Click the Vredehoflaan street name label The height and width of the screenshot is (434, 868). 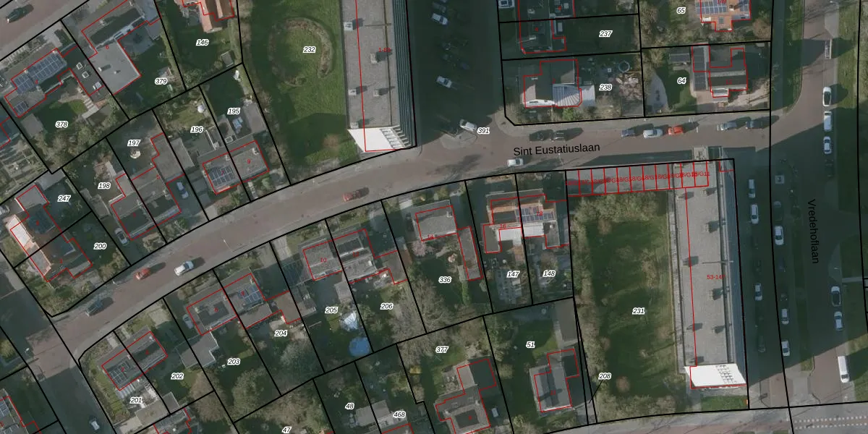(812, 231)
